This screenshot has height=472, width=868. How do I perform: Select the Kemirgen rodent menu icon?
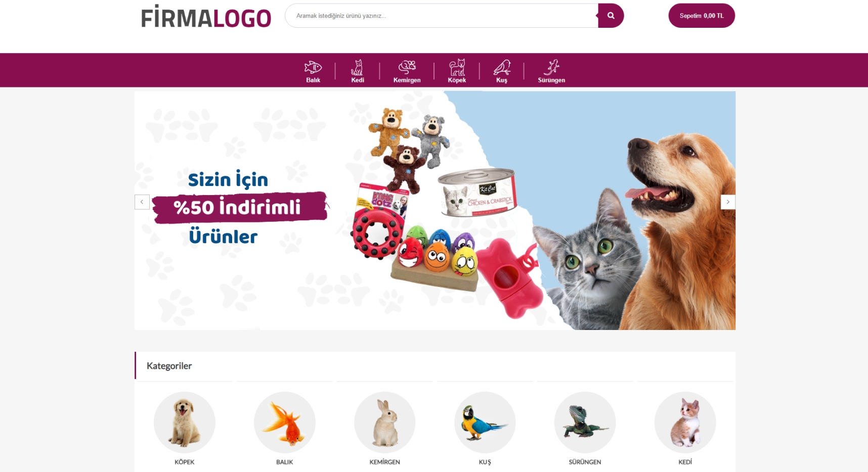coord(407,67)
